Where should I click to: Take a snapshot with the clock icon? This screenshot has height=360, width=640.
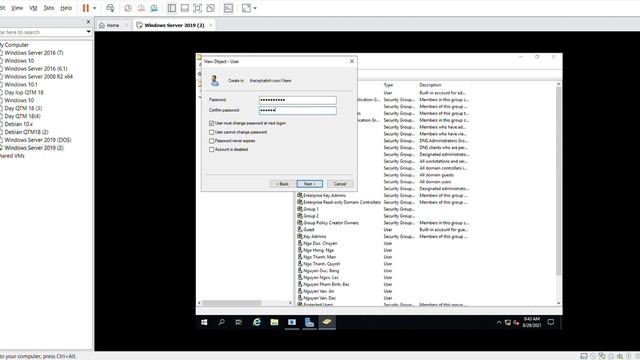click(128, 8)
